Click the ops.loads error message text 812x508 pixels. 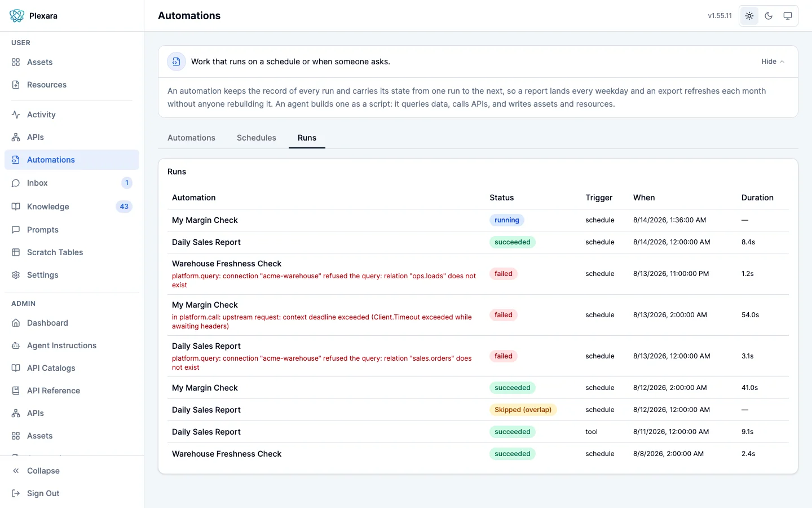[x=324, y=281]
